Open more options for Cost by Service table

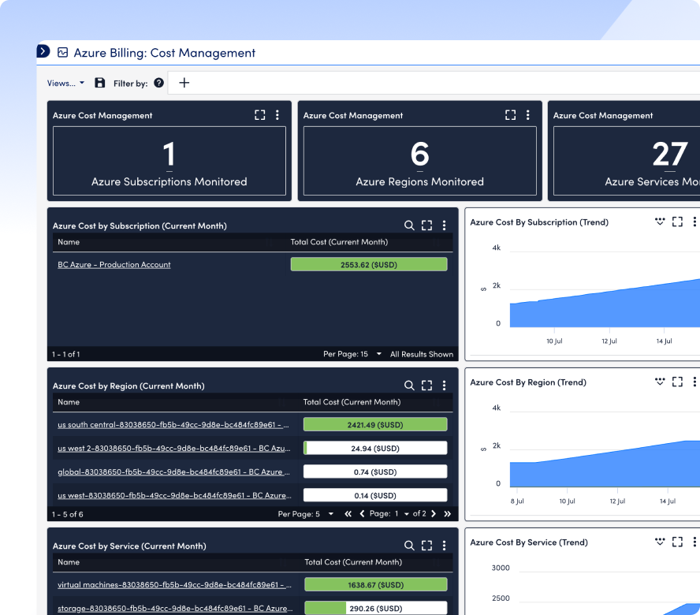click(444, 546)
